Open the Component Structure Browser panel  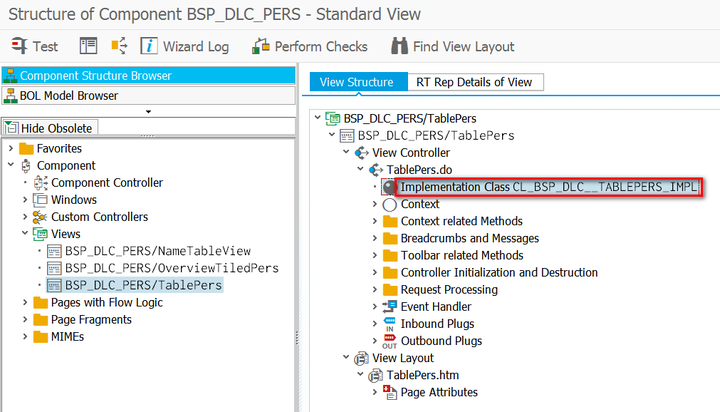148,75
